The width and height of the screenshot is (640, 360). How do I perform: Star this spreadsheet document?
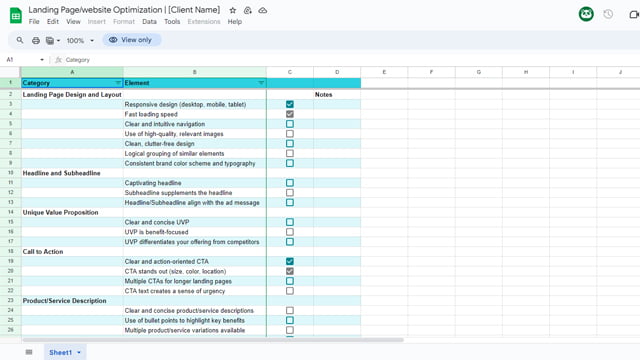tap(233, 10)
